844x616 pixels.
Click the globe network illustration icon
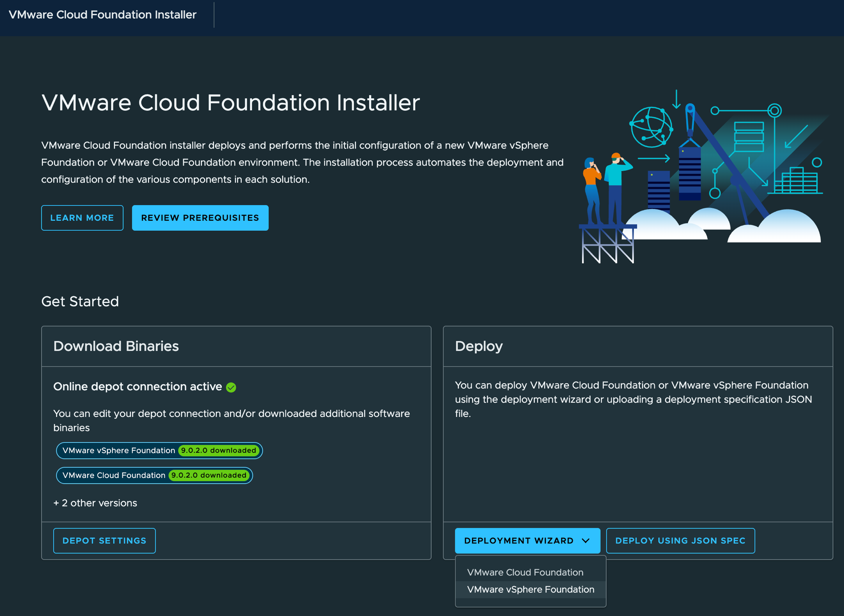[651, 127]
